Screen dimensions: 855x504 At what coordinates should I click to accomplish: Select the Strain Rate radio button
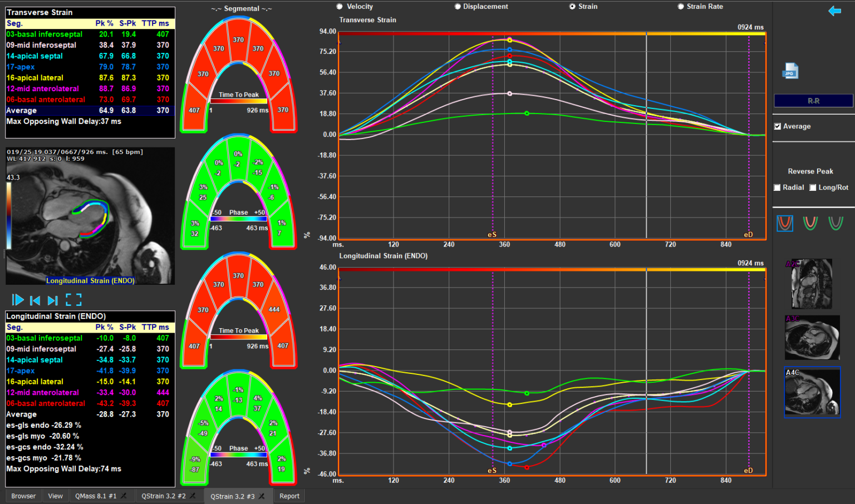pyautogui.click(x=681, y=7)
